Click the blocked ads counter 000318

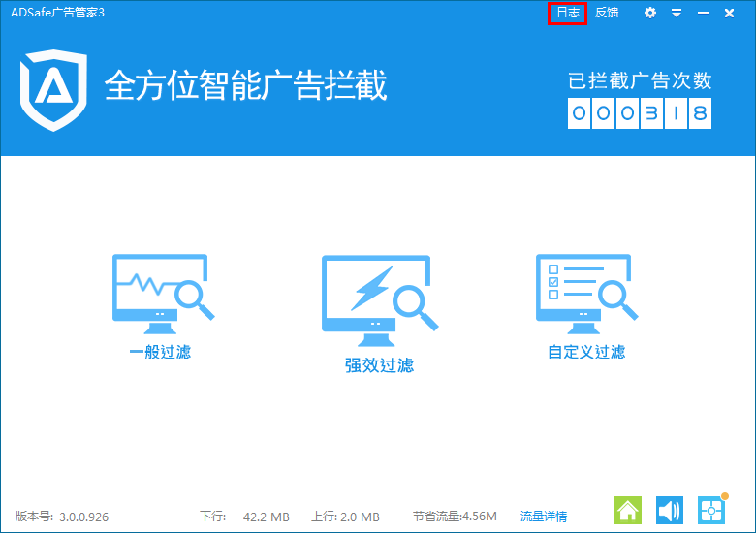pyautogui.click(x=640, y=113)
